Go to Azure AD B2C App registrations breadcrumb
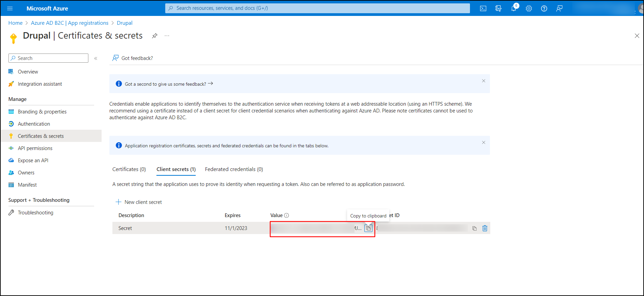 [x=70, y=23]
